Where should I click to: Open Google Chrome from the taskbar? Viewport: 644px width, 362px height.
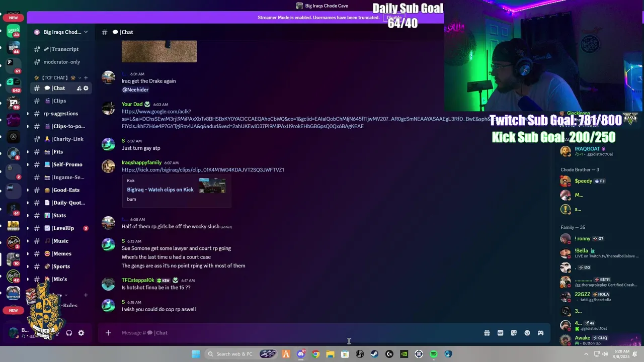point(315,354)
